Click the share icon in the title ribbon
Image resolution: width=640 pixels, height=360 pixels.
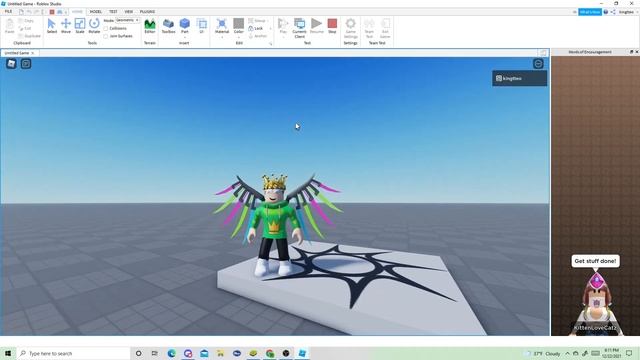tap(613, 12)
